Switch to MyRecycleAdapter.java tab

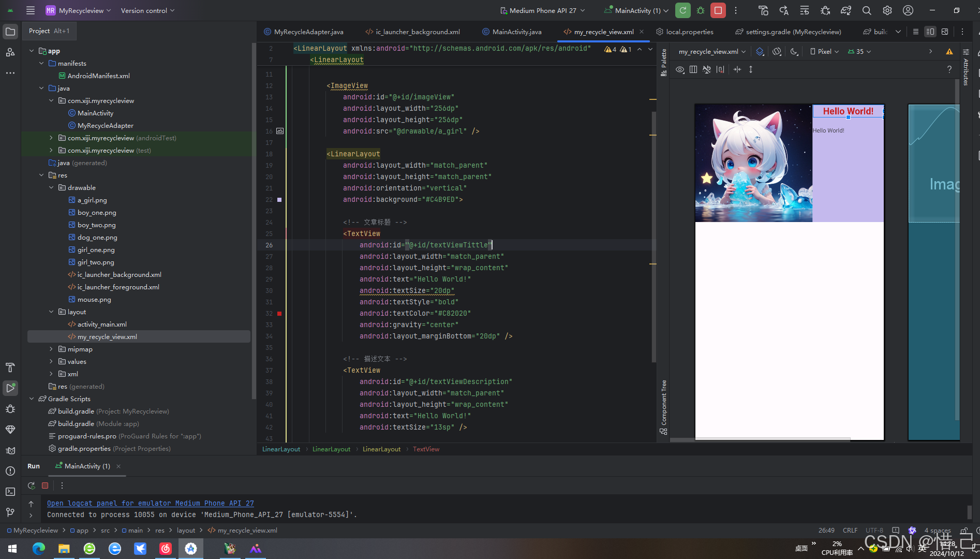[x=304, y=32]
